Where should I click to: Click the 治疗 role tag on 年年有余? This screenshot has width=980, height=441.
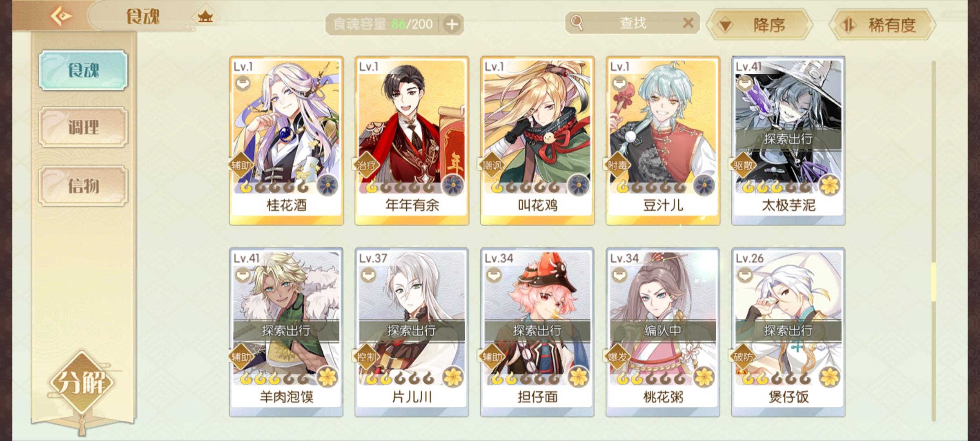point(366,165)
